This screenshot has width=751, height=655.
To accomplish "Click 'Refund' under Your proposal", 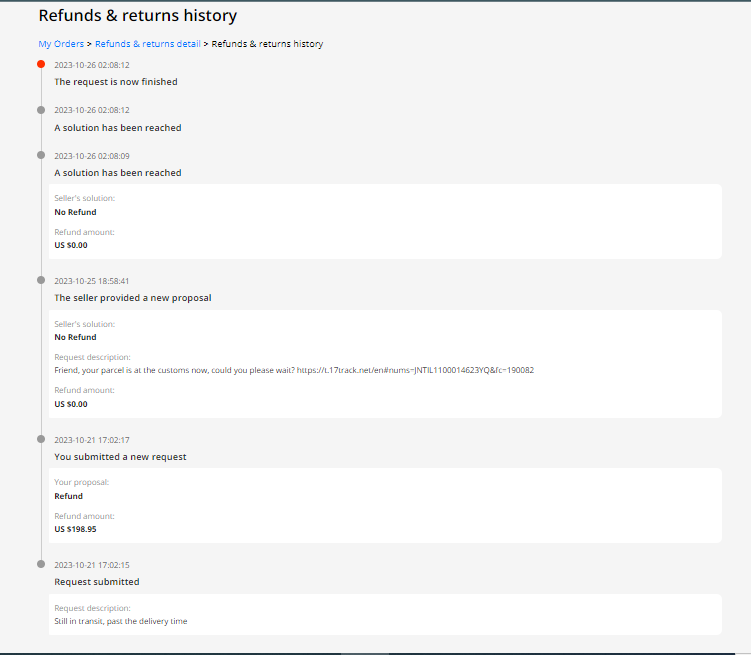I will point(68,496).
